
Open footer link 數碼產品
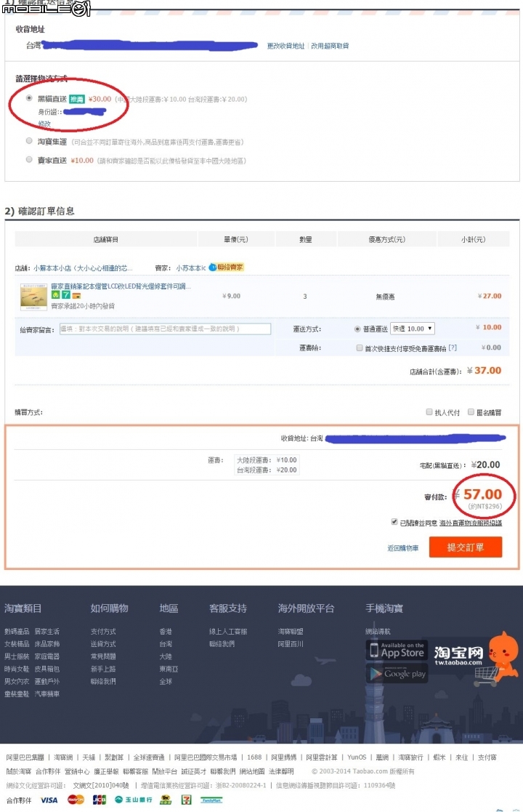[x=17, y=631]
